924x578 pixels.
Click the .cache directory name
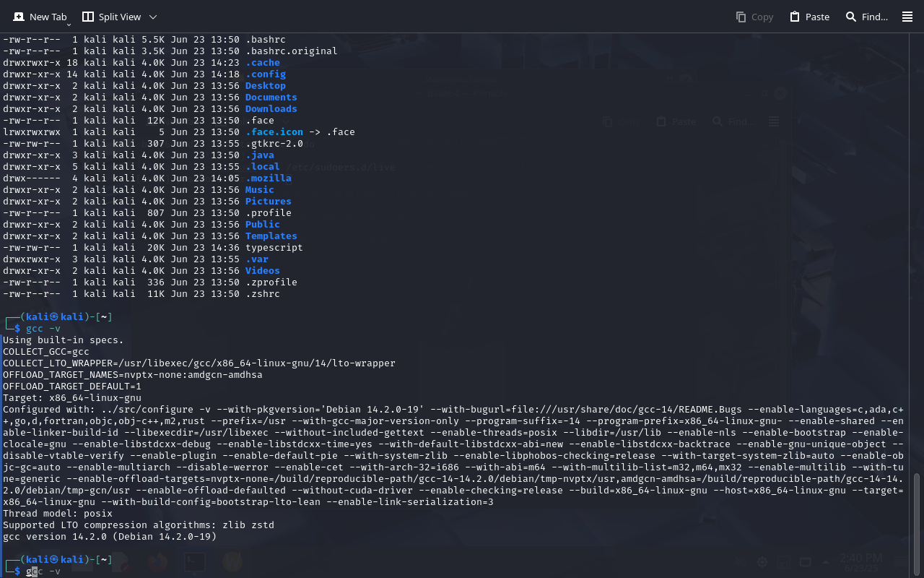[263, 63]
